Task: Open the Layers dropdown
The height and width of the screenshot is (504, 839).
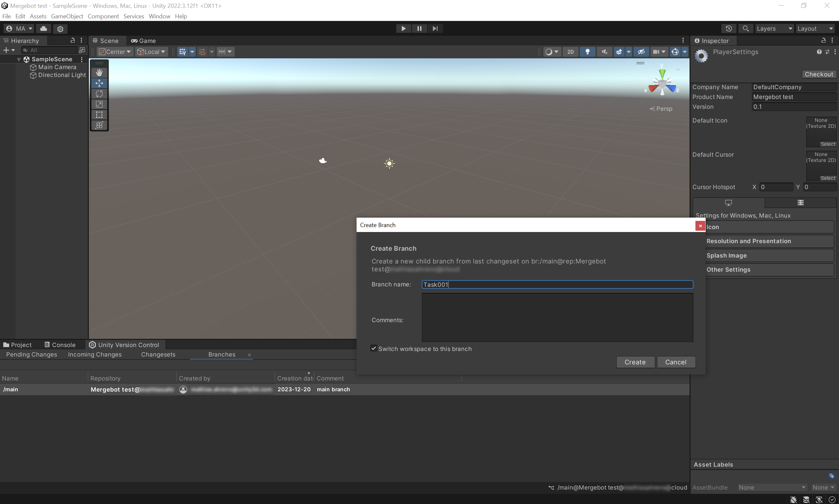Action: (x=774, y=29)
